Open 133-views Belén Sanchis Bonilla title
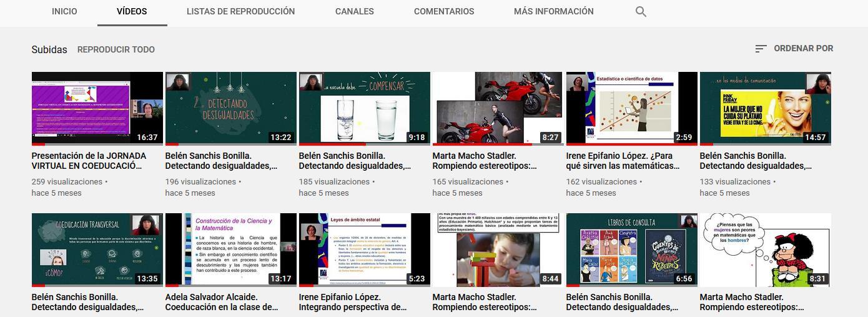 click(x=756, y=161)
